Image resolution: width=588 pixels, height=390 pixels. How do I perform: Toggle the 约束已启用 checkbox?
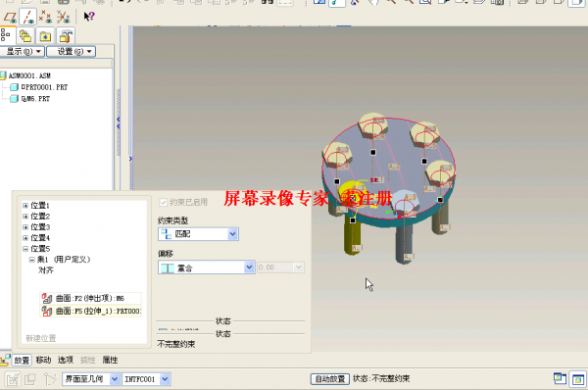163,203
